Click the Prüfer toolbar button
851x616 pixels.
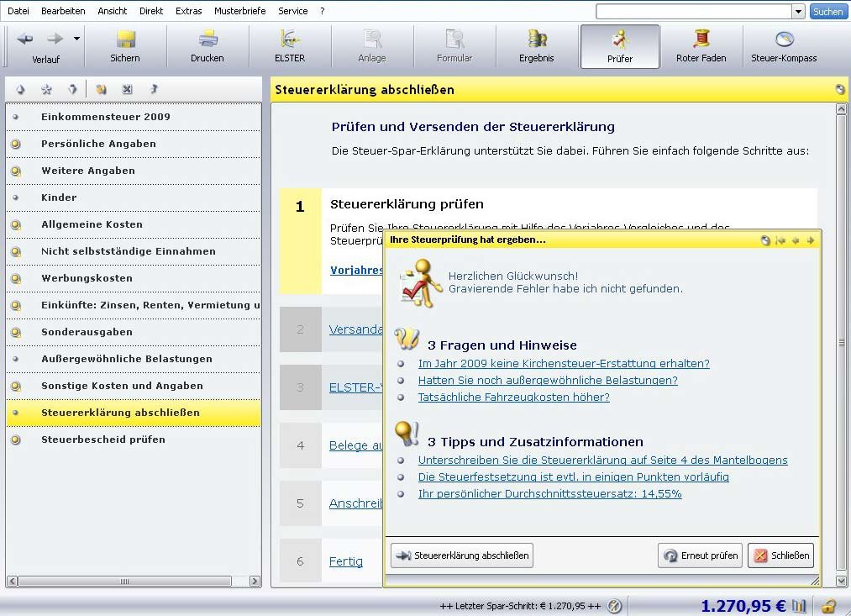(x=620, y=47)
